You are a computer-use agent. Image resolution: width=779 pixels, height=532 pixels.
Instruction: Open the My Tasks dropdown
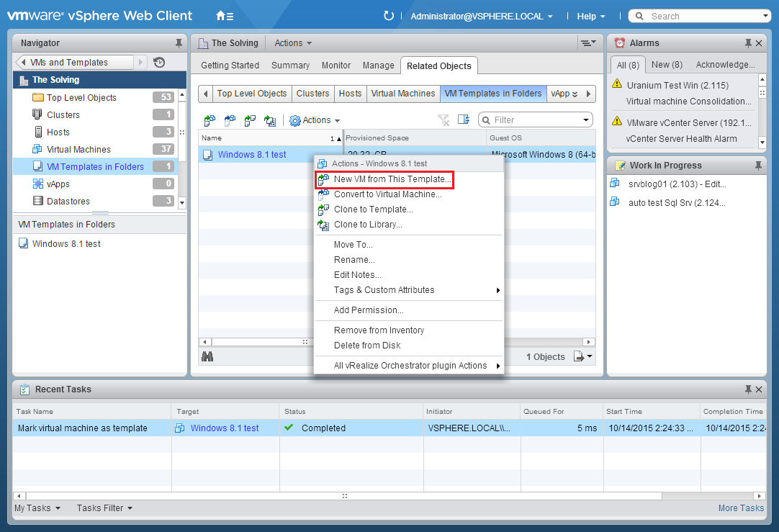click(37, 508)
